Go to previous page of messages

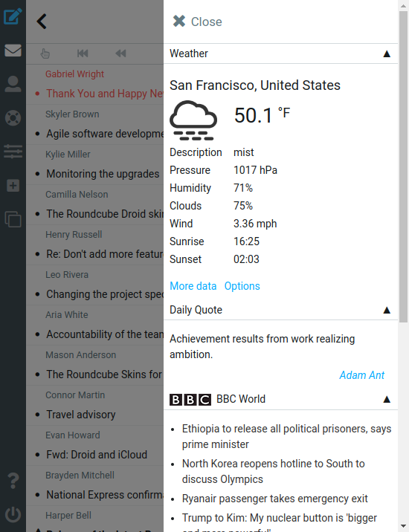120,53
